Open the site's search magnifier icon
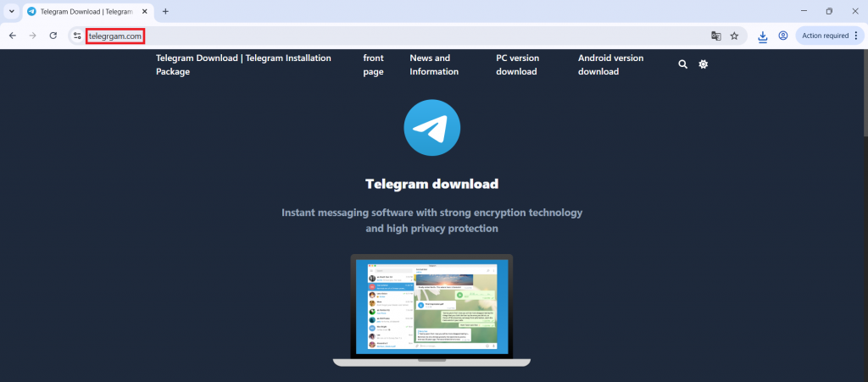This screenshot has height=382, width=868. [x=682, y=64]
